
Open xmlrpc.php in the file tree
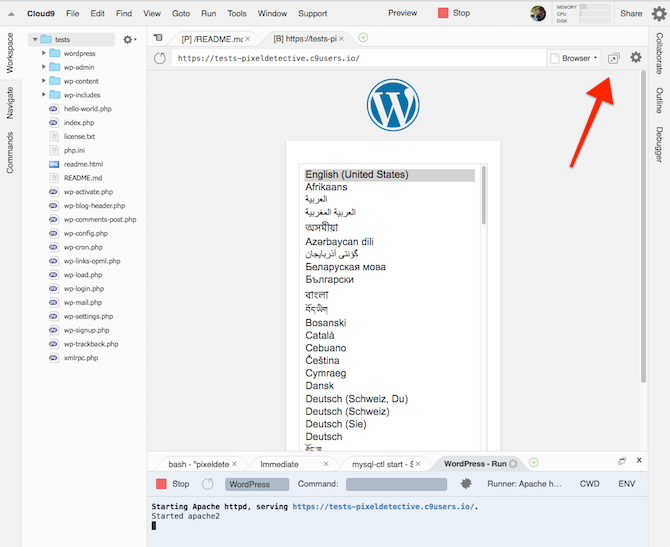pyautogui.click(x=81, y=358)
